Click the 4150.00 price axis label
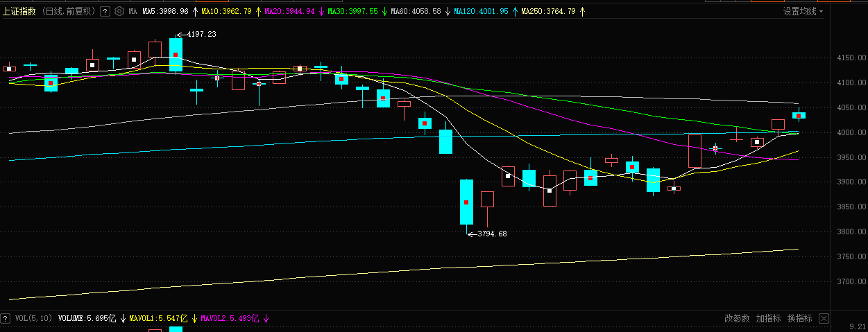The width and height of the screenshot is (868, 332). [x=850, y=58]
